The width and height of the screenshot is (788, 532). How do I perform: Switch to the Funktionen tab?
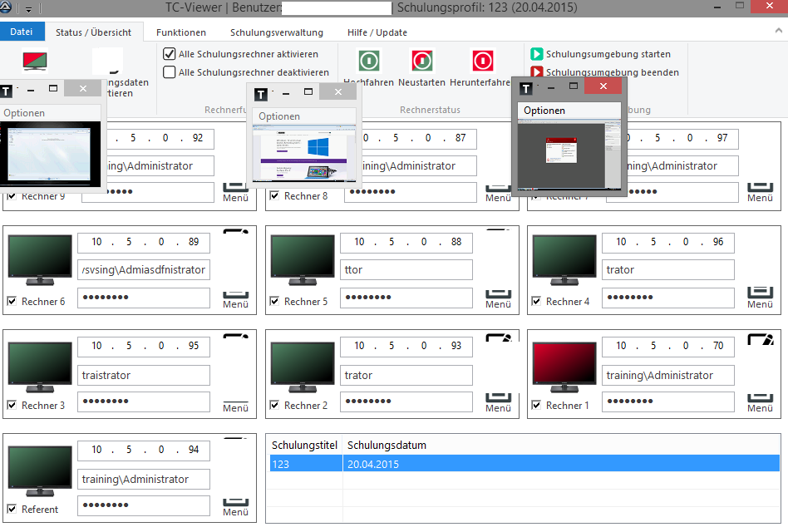[181, 32]
